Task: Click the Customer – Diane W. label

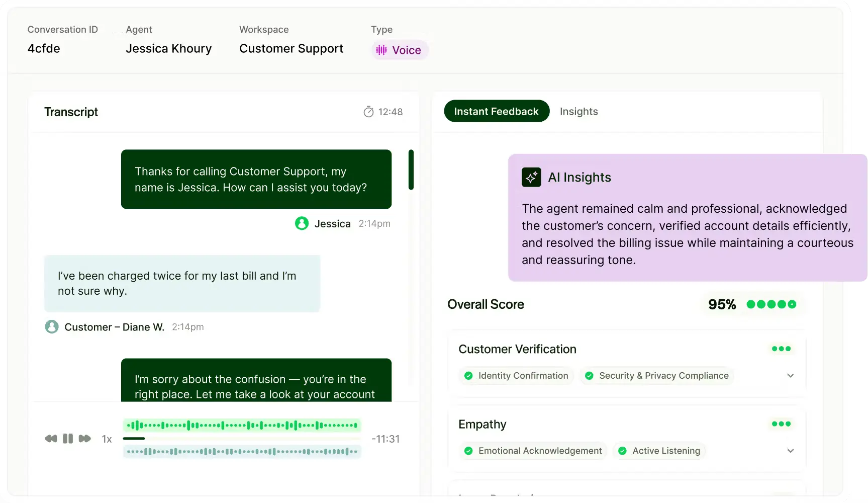Action: point(115,327)
